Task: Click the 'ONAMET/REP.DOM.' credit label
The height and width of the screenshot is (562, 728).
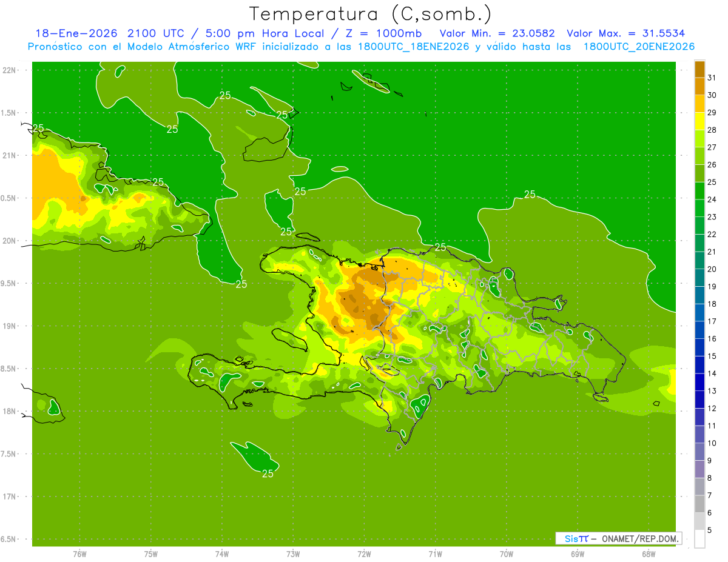Action: [x=641, y=538]
